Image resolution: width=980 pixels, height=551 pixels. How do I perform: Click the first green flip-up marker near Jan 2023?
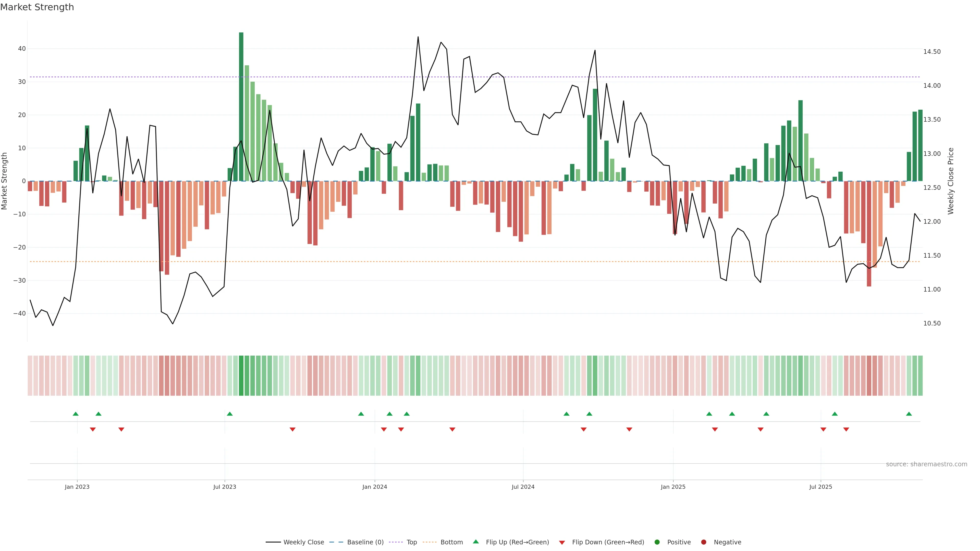pyautogui.click(x=76, y=414)
